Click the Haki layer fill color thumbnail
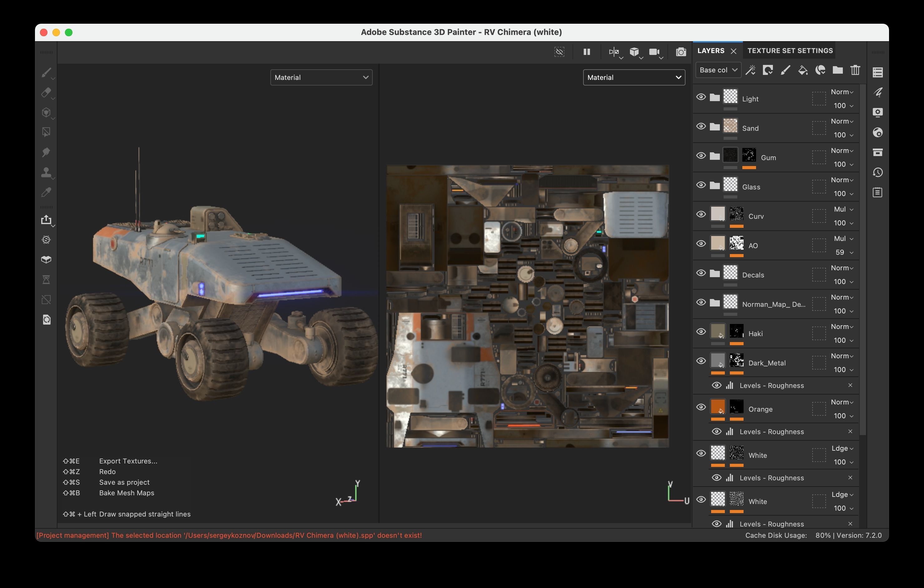 718,331
